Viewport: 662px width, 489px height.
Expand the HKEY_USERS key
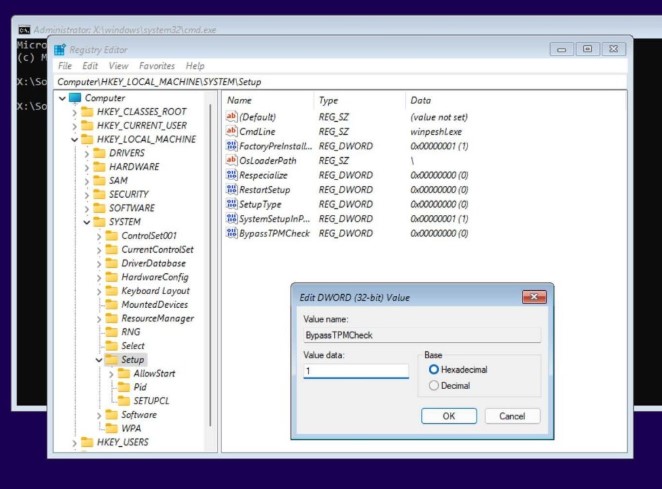pos(74,442)
